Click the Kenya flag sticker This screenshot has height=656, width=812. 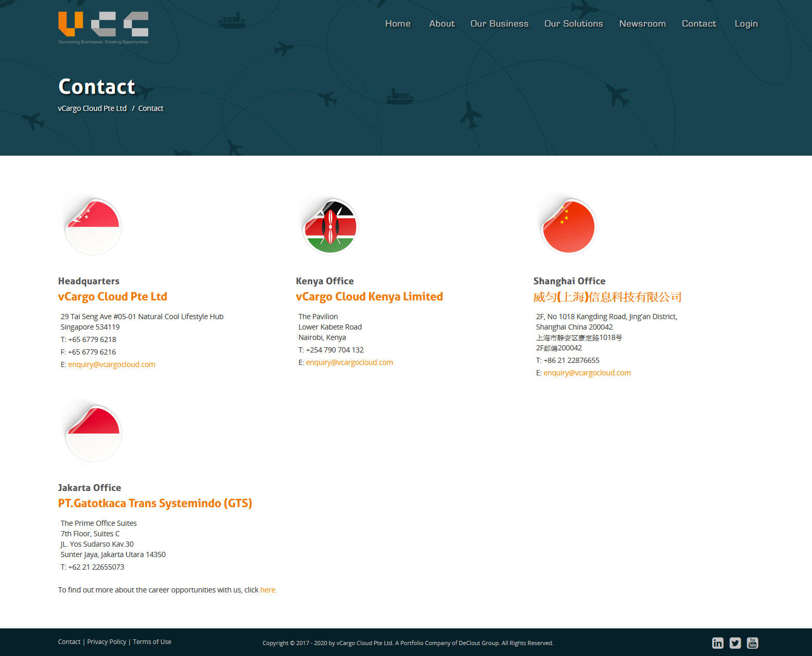pos(331,226)
